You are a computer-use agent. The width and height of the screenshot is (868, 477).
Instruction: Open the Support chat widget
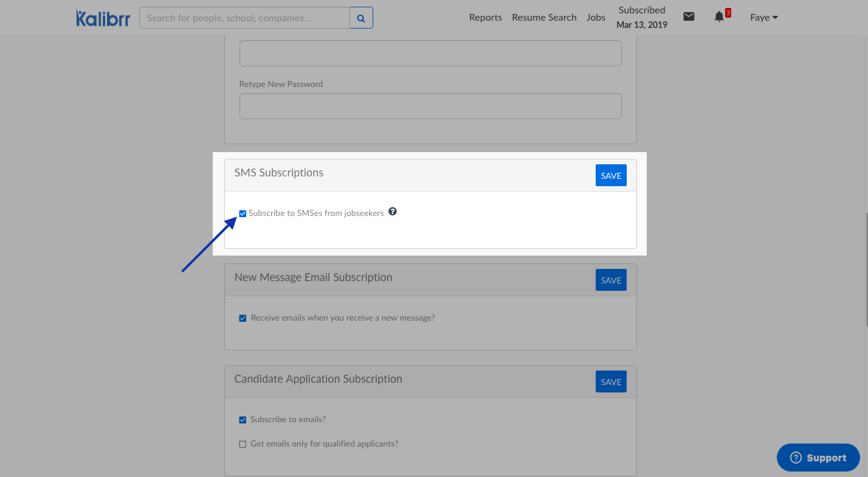tap(818, 458)
